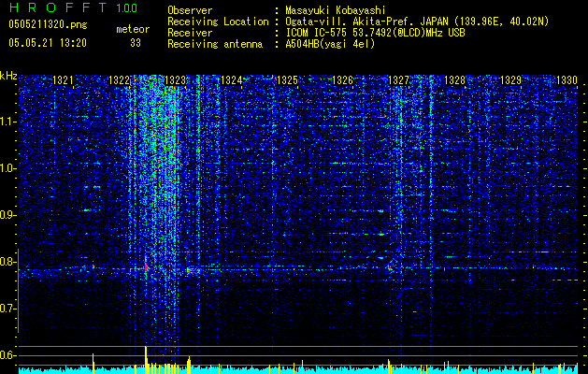Click the date stamp 05.05.21 13:20
This screenshot has width=588, height=374.
pyautogui.click(x=48, y=43)
